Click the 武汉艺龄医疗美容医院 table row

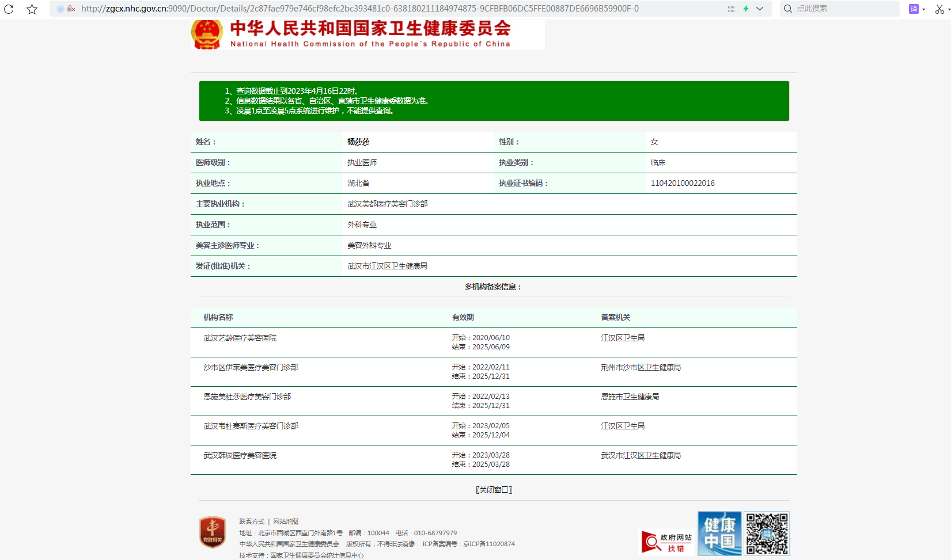[x=494, y=342]
